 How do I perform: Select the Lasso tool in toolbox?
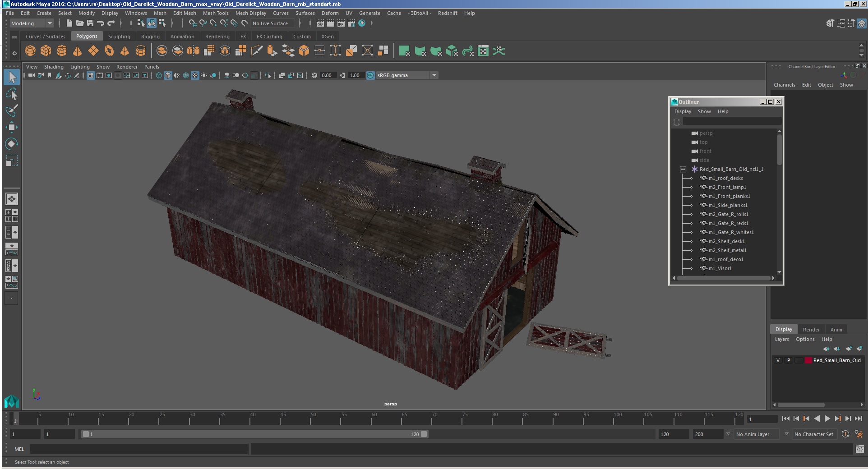pos(11,94)
